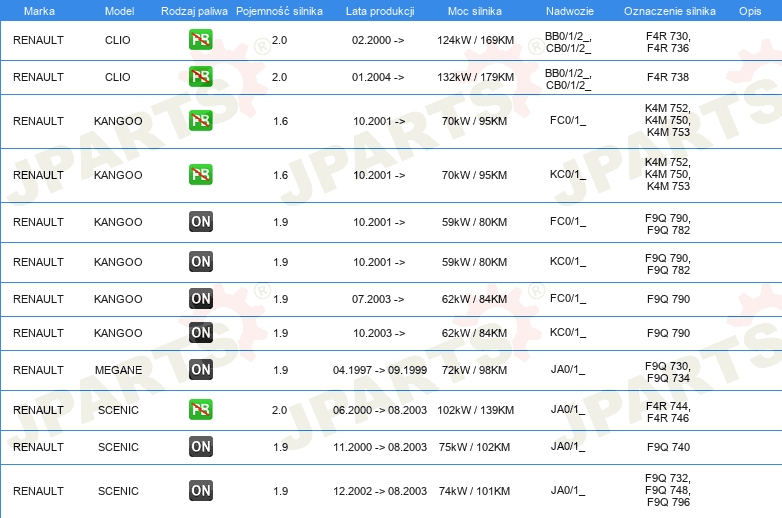Click engine codes 'F4R 744, F4R 746'
Screen dimensions: 782x518
coord(668,412)
